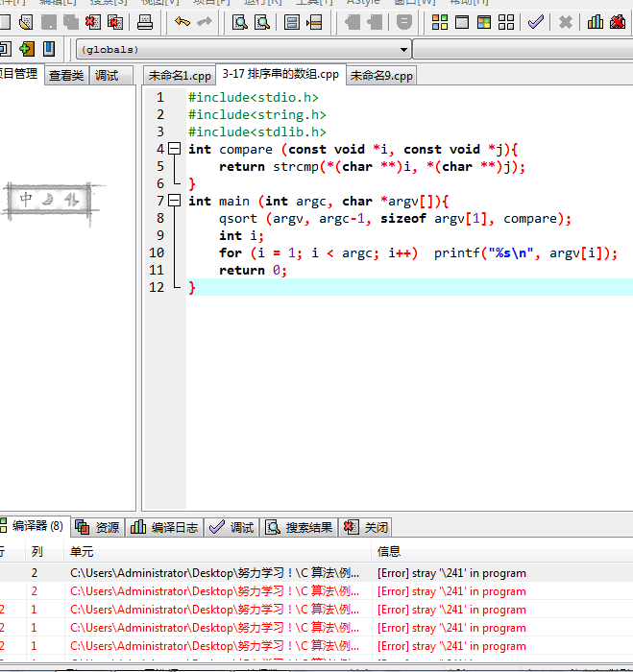Click the Profile analysis bar chart icon
This screenshot has height=672, width=633.
596,21
